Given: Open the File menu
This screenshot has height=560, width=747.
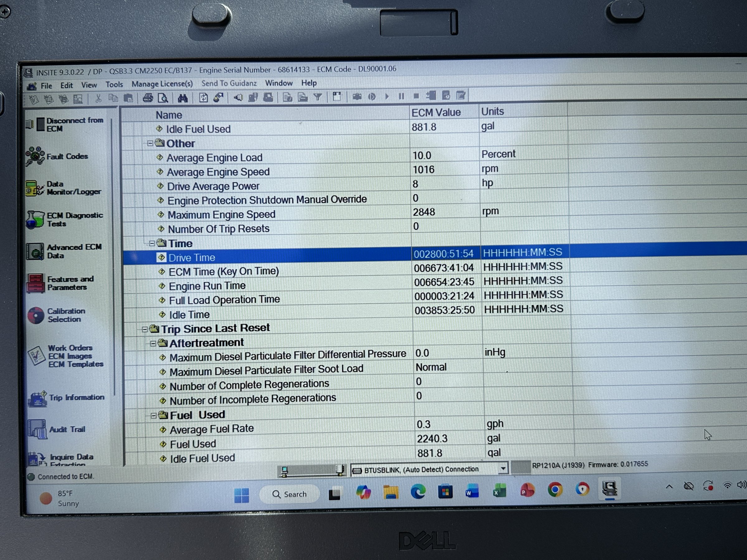Looking at the screenshot, I should coord(46,86).
